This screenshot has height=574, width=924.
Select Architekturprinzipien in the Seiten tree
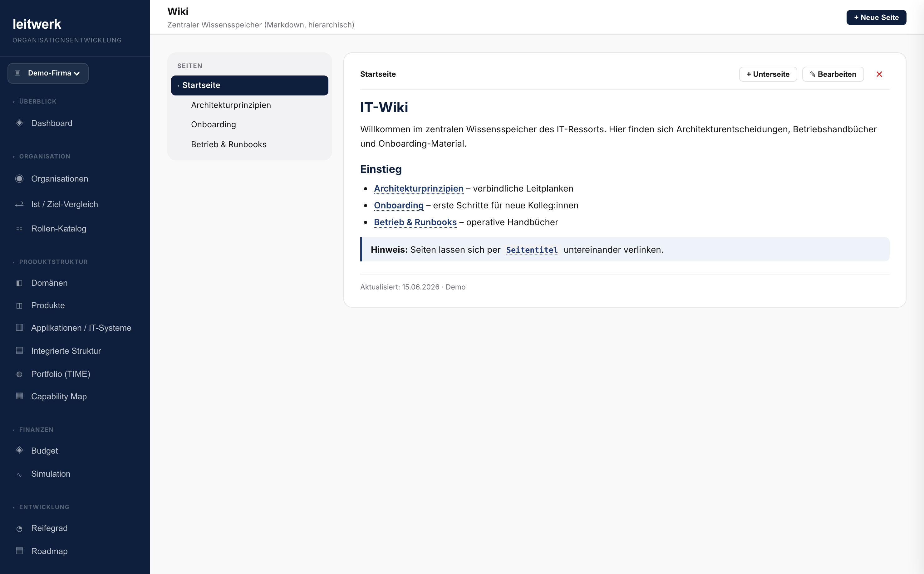tap(231, 105)
